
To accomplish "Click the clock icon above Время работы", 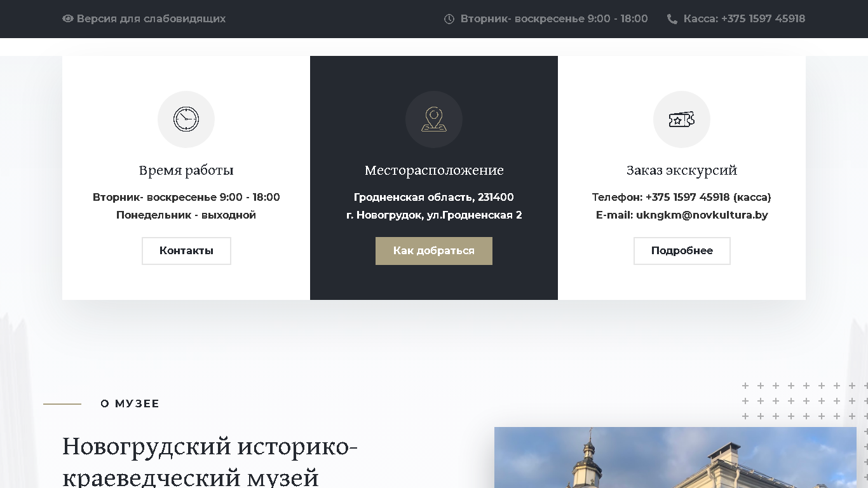I will 186,119.
